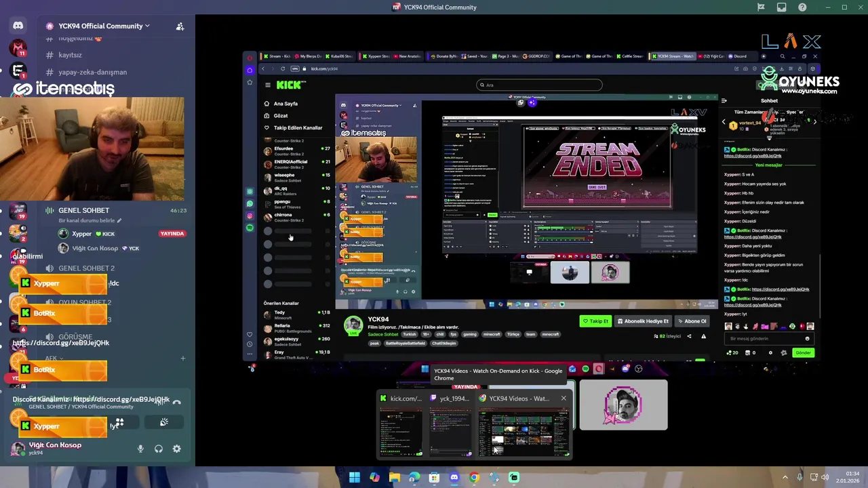Open Discord direct messages home icon
This screenshot has height=488, width=868.
point(18,26)
